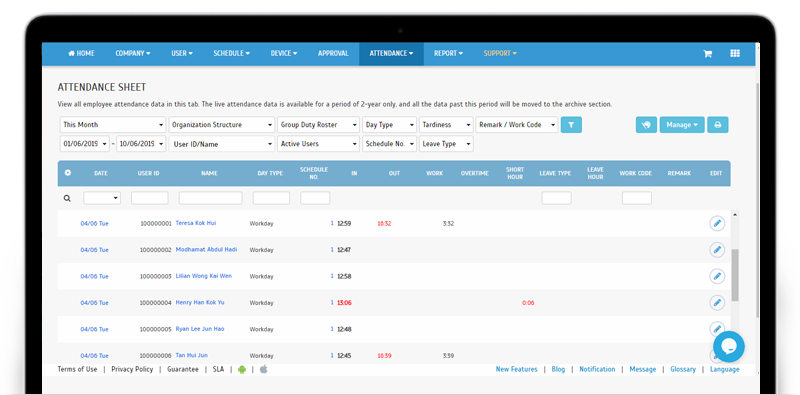800x395 pixels.
Task: Open the User ID/Name dropdown
Action: point(222,144)
